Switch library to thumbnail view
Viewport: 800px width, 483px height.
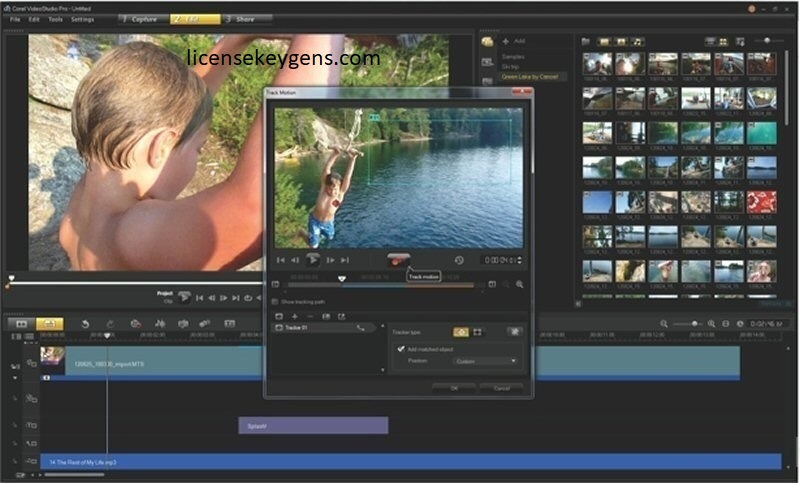point(723,41)
